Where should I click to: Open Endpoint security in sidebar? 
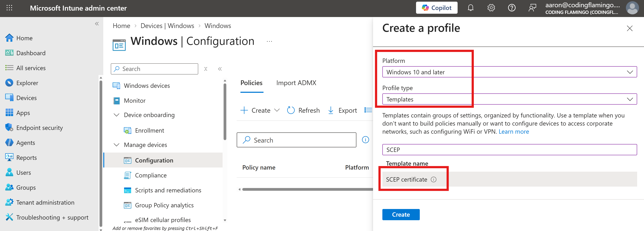(39, 128)
